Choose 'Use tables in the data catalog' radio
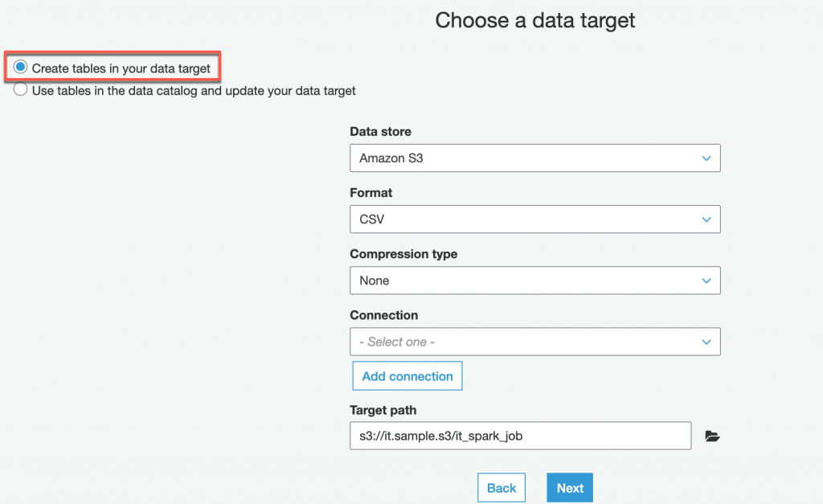The width and height of the screenshot is (823, 504). coord(21,90)
